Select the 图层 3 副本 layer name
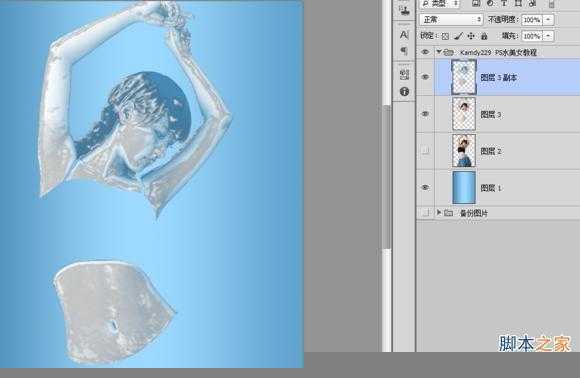 [x=498, y=77]
